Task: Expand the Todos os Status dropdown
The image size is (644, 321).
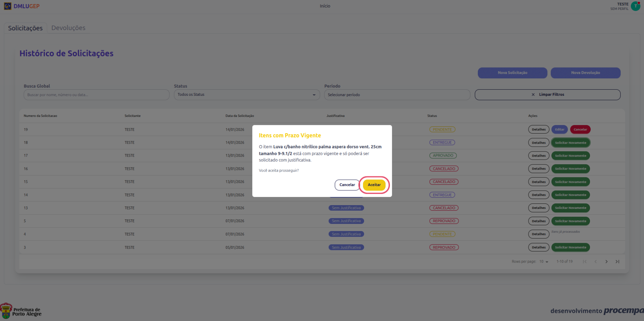Action: click(x=247, y=95)
